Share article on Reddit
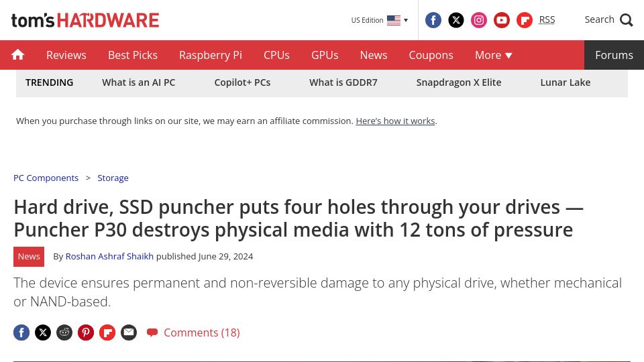644x362 pixels. pyautogui.click(x=64, y=333)
